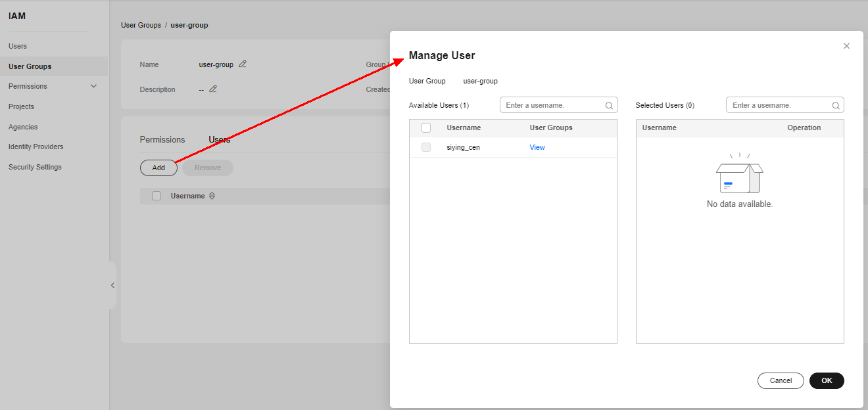Open Identity Providers from sidebar
The image size is (868, 410).
coord(36,147)
